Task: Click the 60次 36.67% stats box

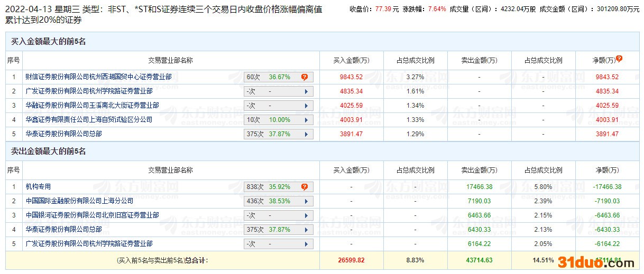Action: pos(270,77)
